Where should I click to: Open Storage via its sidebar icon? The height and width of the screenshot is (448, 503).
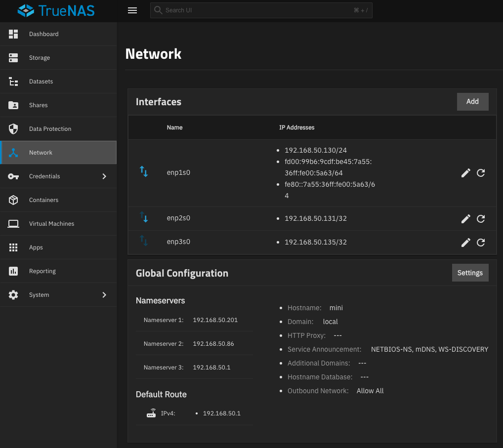coord(13,58)
